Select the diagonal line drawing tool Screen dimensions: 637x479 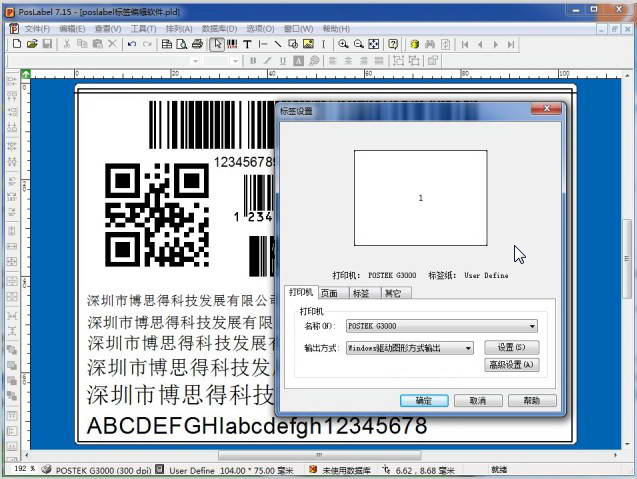pos(278,44)
